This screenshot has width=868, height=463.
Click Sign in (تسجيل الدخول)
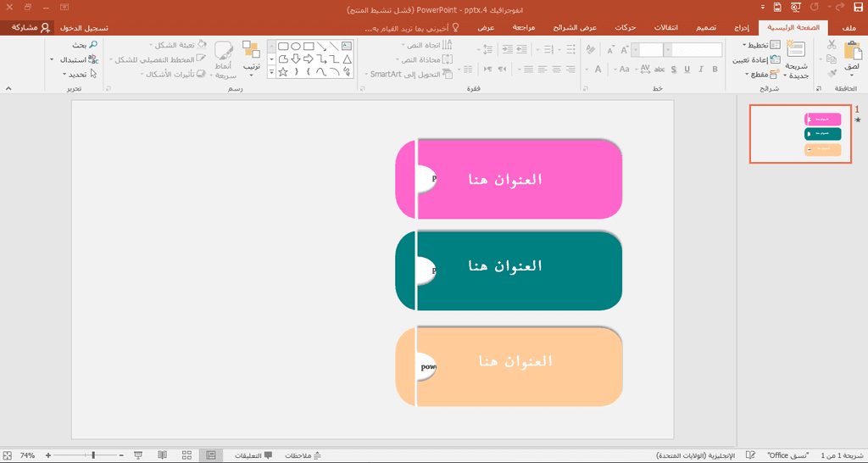pyautogui.click(x=84, y=28)
